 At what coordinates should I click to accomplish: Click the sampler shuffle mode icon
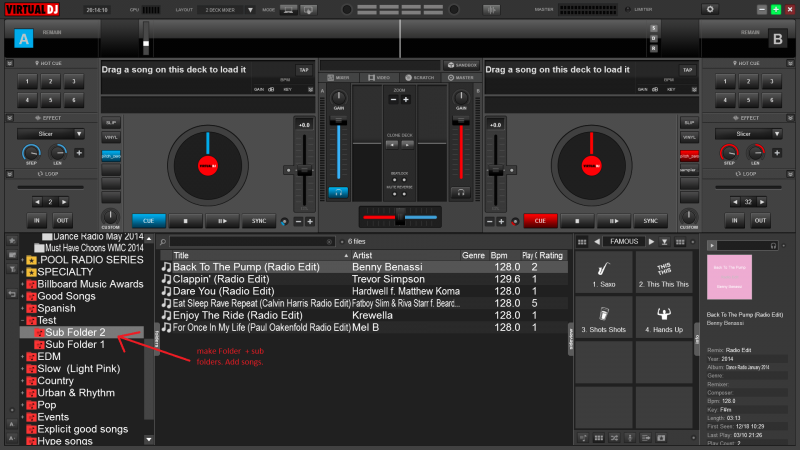click(x=614, y=438)
